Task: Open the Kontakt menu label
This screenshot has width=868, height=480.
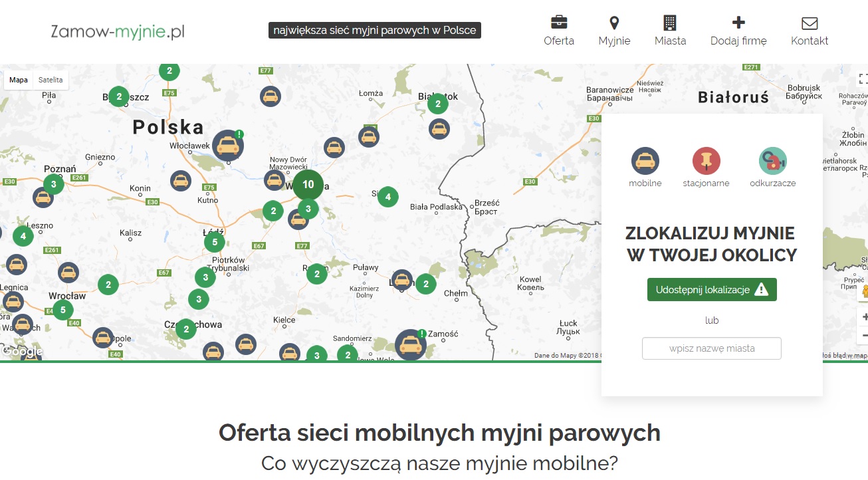Action: click(x=810, y=41)
